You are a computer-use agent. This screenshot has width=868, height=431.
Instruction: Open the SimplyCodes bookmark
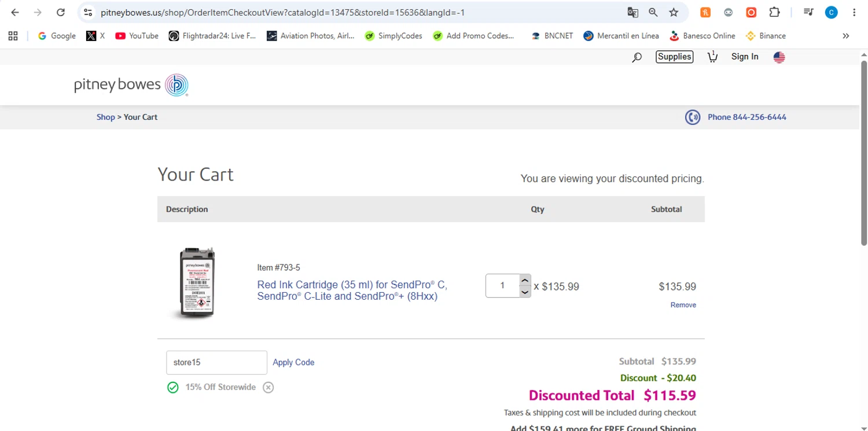click(x=393, y=36)
